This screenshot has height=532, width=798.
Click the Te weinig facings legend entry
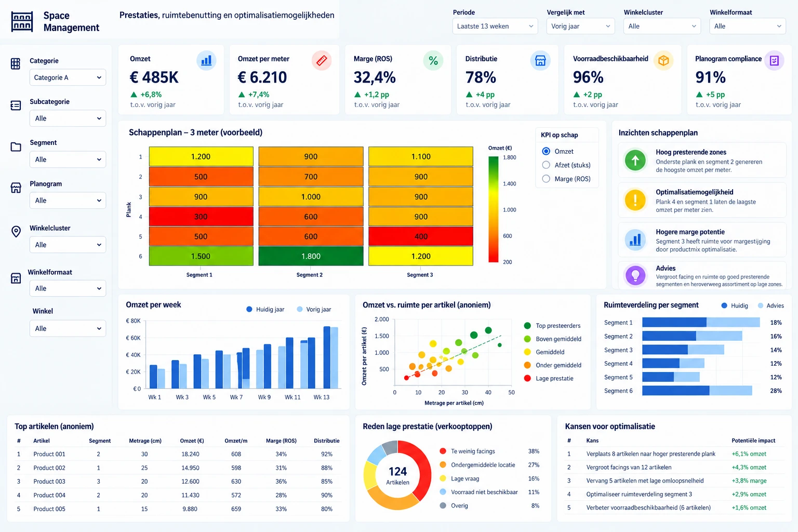(467, 451)
